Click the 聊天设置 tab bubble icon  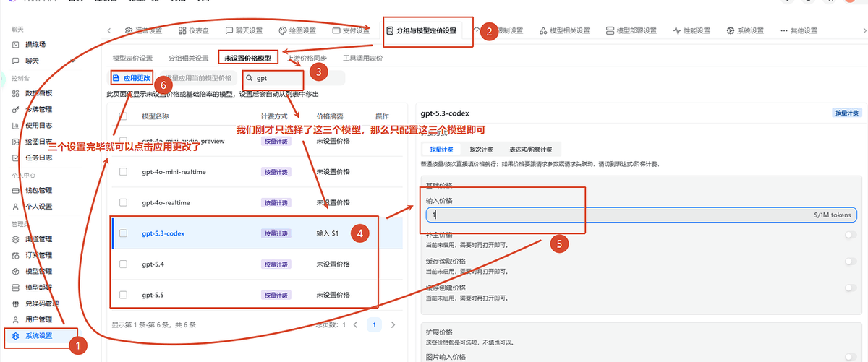[229, 30]
